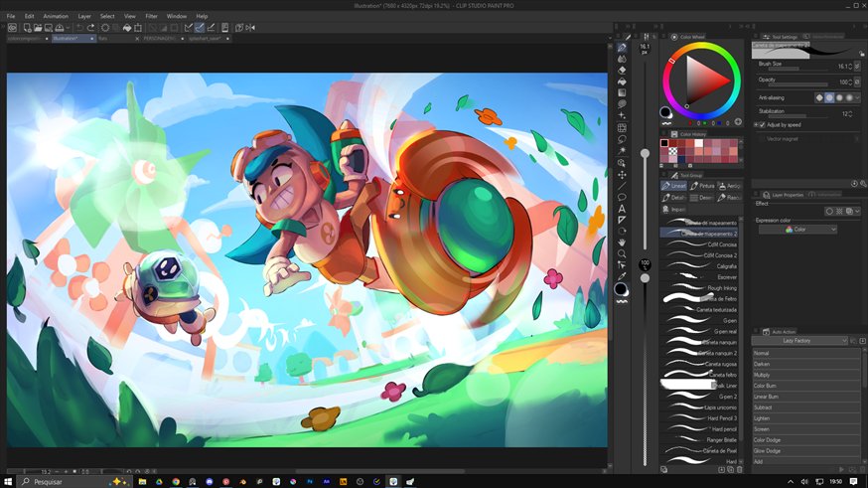Click the Redo arrow in the command bar
Image resolution: width=868 pixels, height=488 pixels.
coord(90,28)
